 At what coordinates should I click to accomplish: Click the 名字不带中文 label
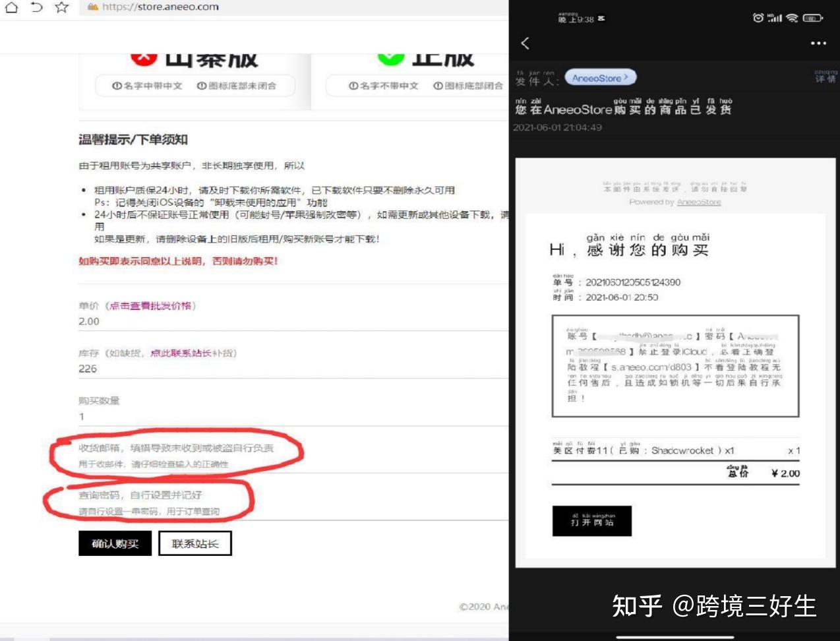pos(383,86)
